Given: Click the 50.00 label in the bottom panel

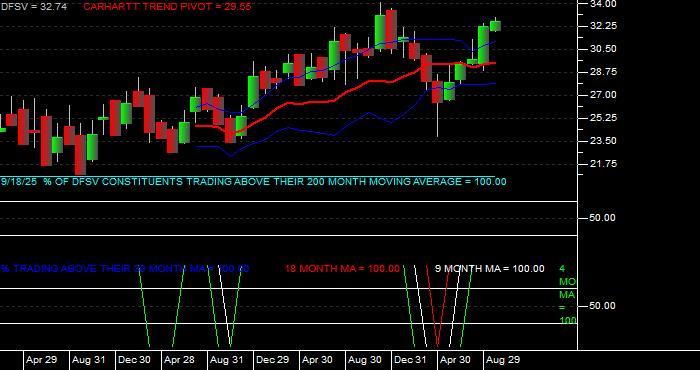Looking at the screenshot, I should (603, 306).
